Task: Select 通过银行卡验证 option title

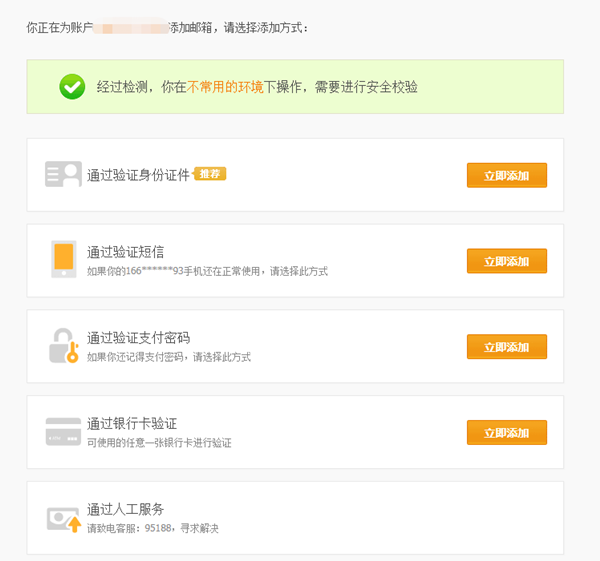Action: [x=132, y=424]
